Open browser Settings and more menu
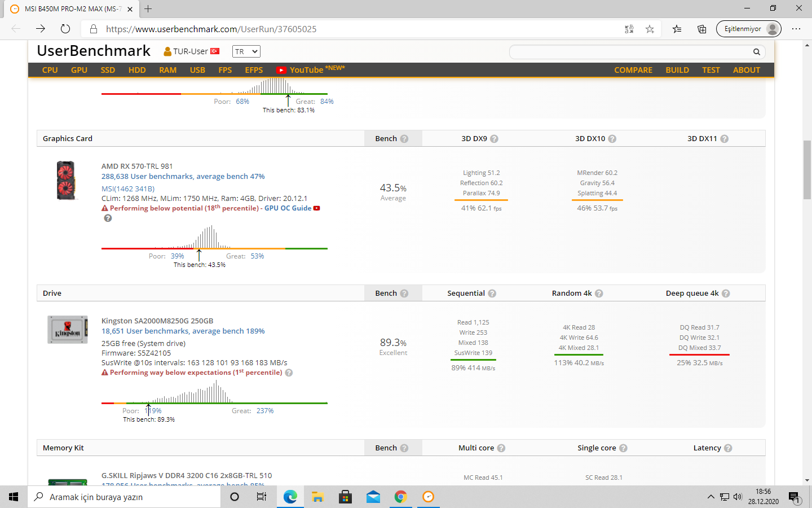Viewport: 812px width, 508px height. pos(796,29)
